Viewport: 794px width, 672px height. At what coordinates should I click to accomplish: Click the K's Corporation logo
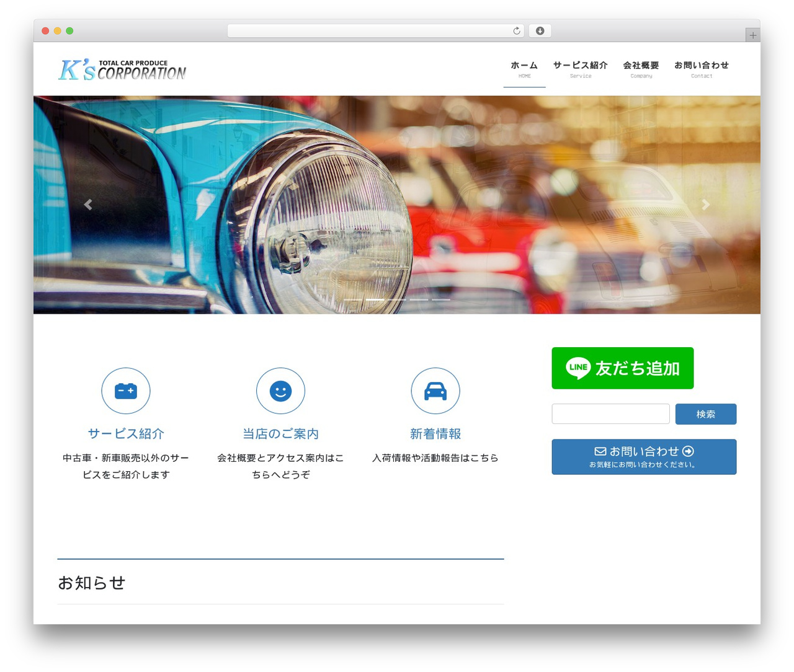pos(122,69)
